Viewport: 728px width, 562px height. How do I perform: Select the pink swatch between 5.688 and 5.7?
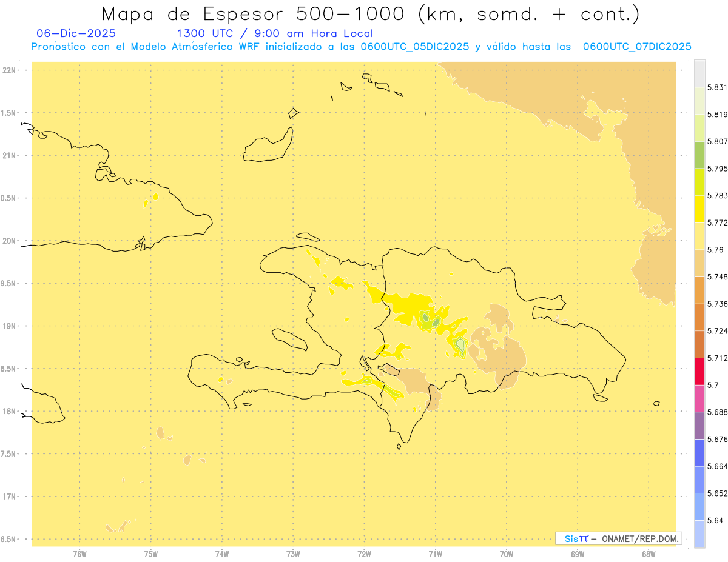pyautogui.click(x=699, y=398)
